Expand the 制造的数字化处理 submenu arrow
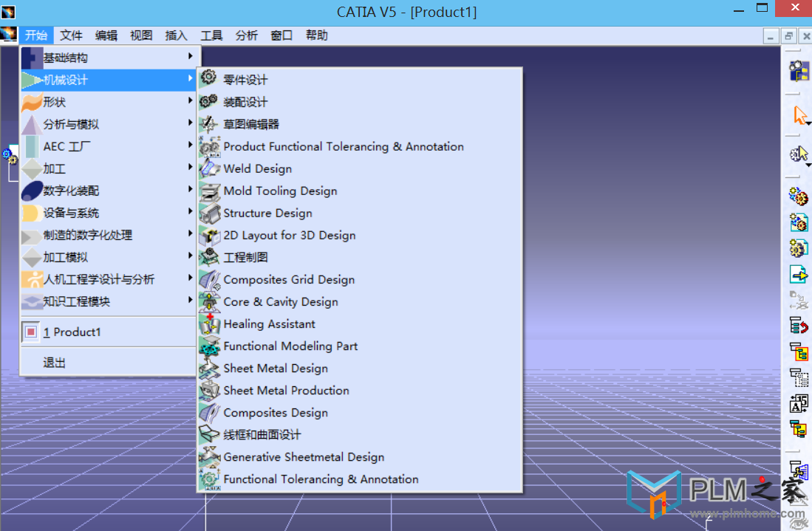The height and width of the screenshot is (531, 812). click(191, 233)
